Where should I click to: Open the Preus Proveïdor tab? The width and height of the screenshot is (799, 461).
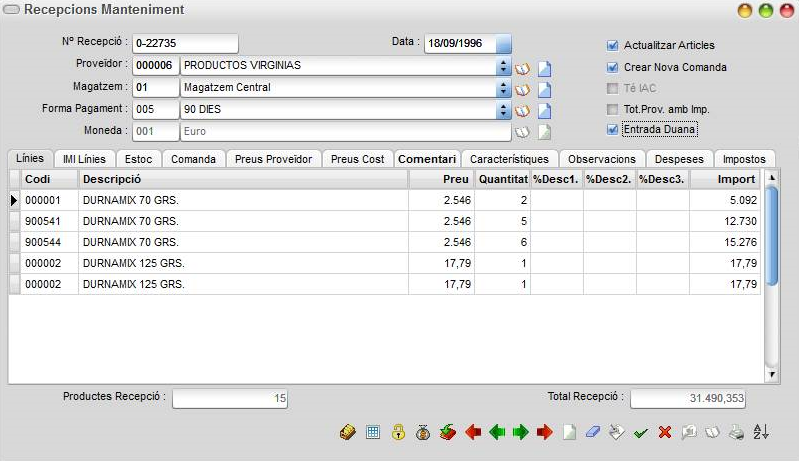[273, 159]
